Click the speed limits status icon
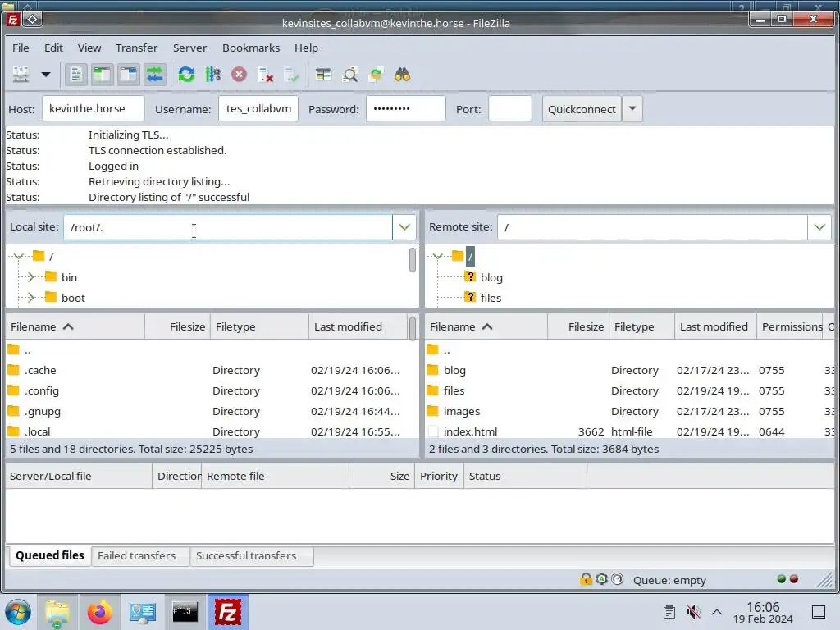This screenshot has height=630, width=840. [618, 579]
